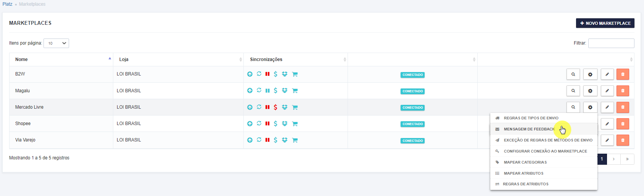Viewport: 644px width, 196px height.
Task: Click the cart orders icon for Shopee
Action: [x=295, y=124]
